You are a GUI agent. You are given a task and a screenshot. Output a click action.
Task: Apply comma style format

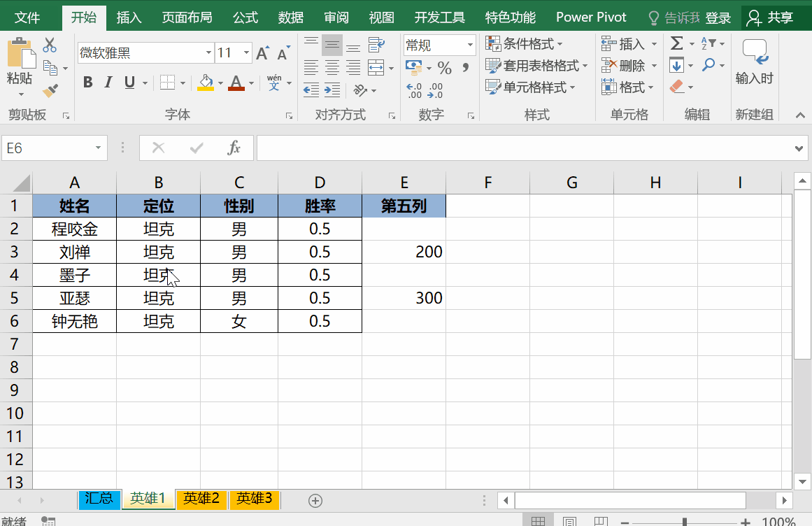coord(466,68)
